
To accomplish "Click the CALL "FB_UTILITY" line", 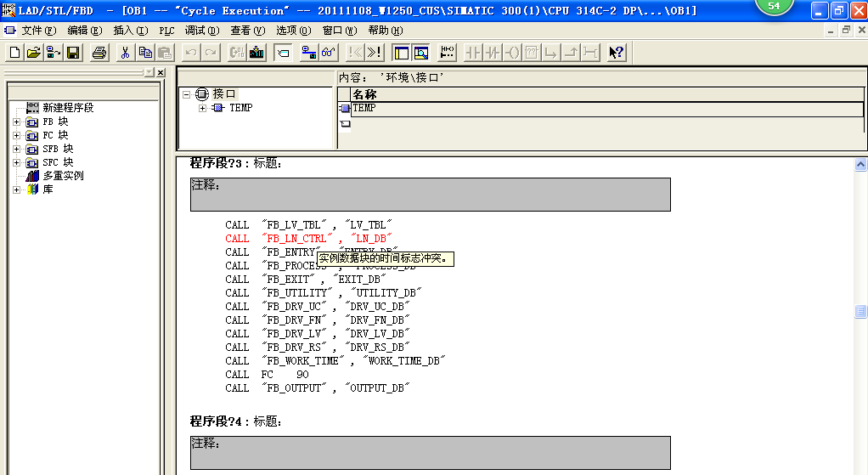I will 324,293.
